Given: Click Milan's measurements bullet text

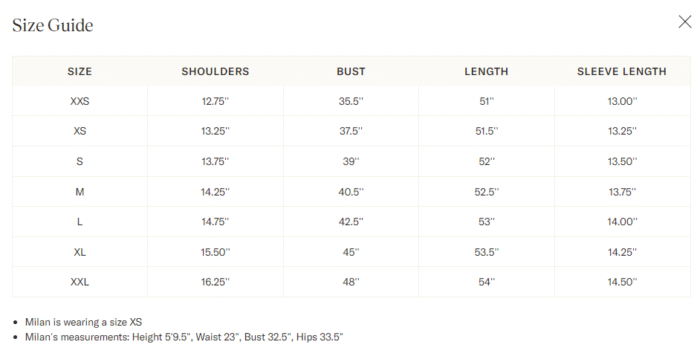Looking at the screenshot, I should tap(184, 337).
